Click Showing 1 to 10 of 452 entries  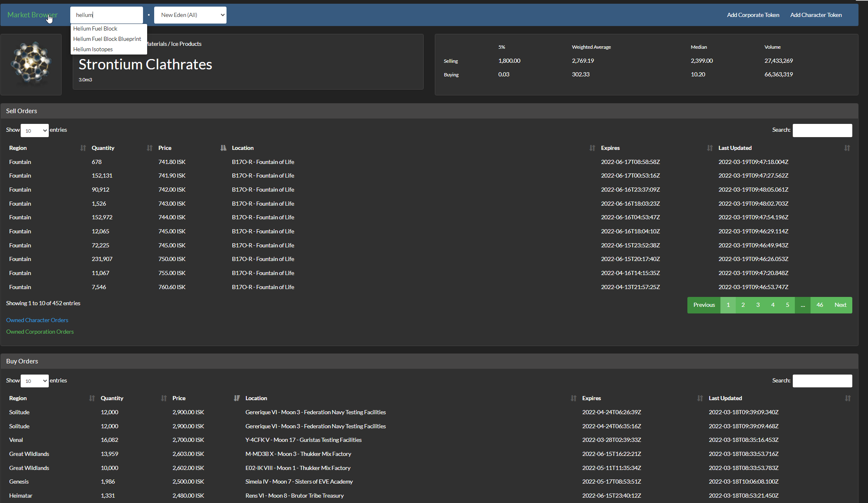coord(43,303)
